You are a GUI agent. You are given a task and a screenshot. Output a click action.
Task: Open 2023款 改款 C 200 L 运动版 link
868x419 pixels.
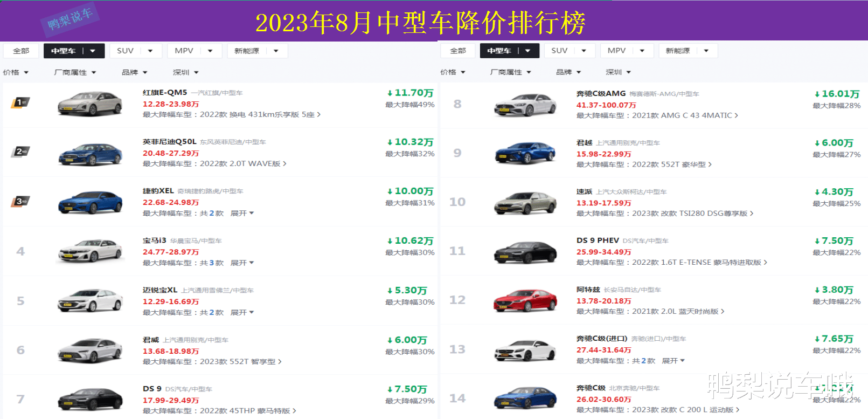(x=685, y=410)
